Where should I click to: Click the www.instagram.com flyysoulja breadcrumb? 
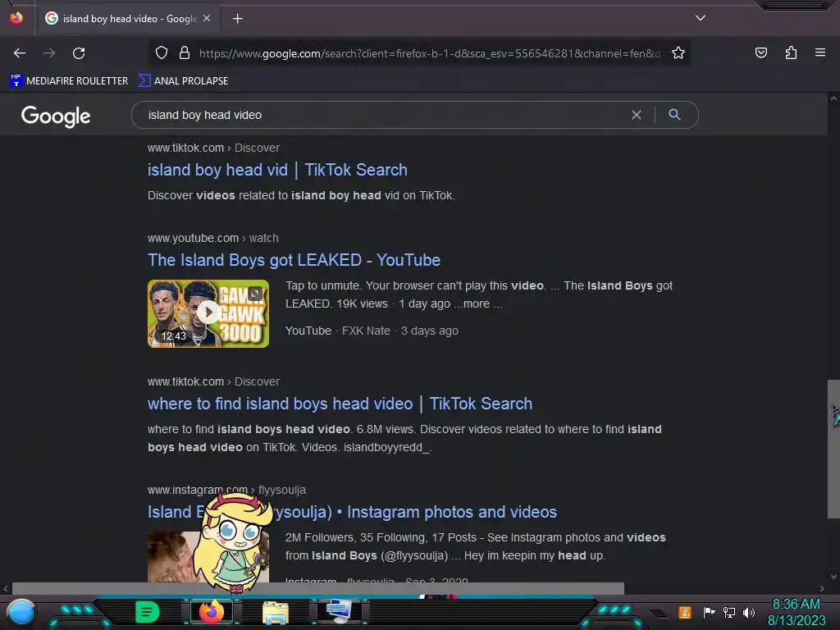point(226,490)
